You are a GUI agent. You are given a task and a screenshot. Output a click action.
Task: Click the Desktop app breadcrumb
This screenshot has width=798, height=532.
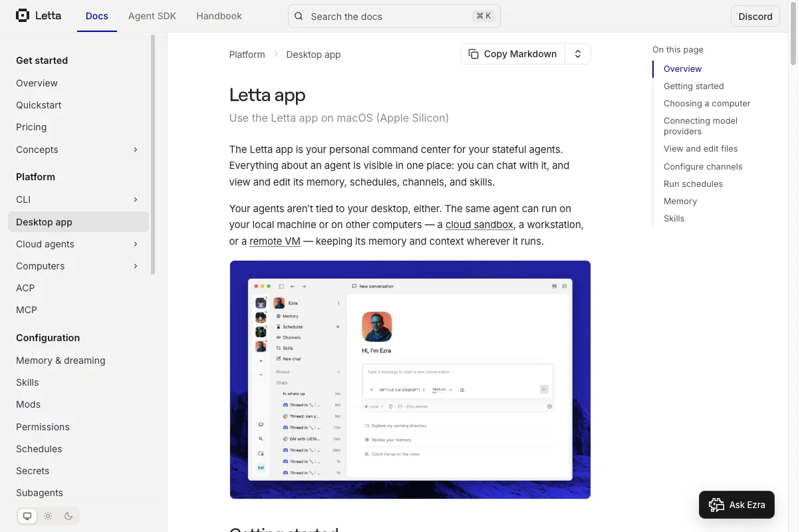(313, 55)
